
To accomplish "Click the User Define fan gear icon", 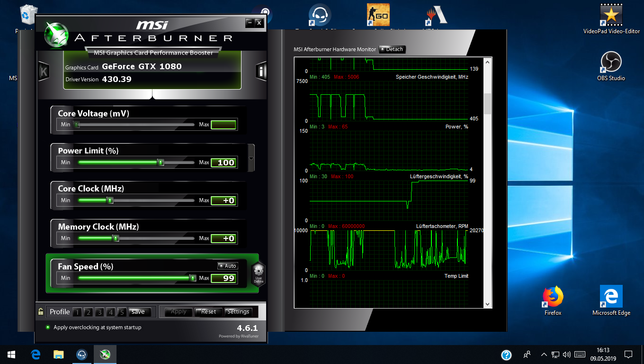I will click(x=258, y=274).
